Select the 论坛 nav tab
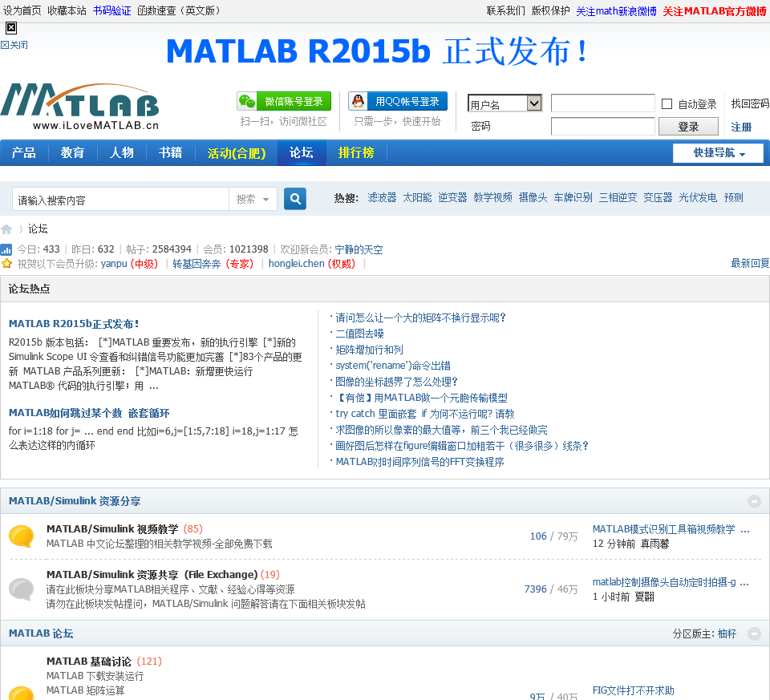The width and height of the screenshot is (770, 700). 302,152
